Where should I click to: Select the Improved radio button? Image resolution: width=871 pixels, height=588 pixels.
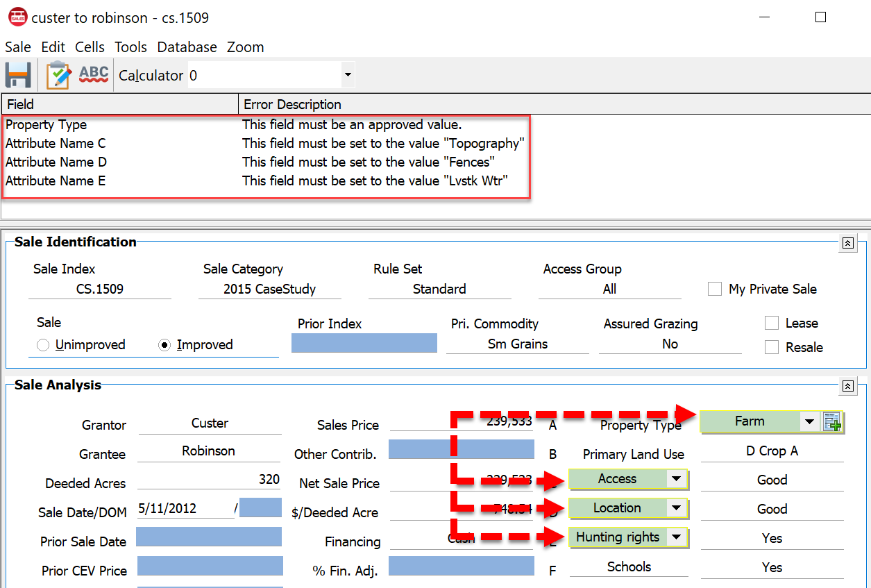(164, 345)
